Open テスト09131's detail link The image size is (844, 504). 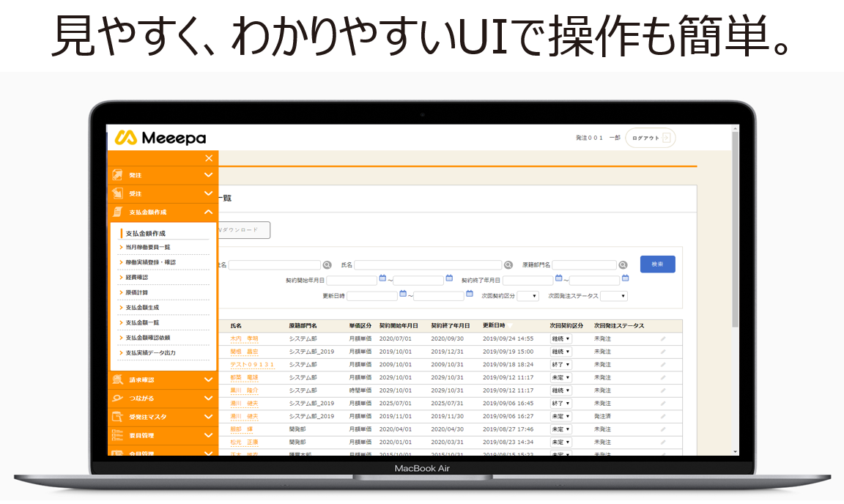click(x=254, y=364)
